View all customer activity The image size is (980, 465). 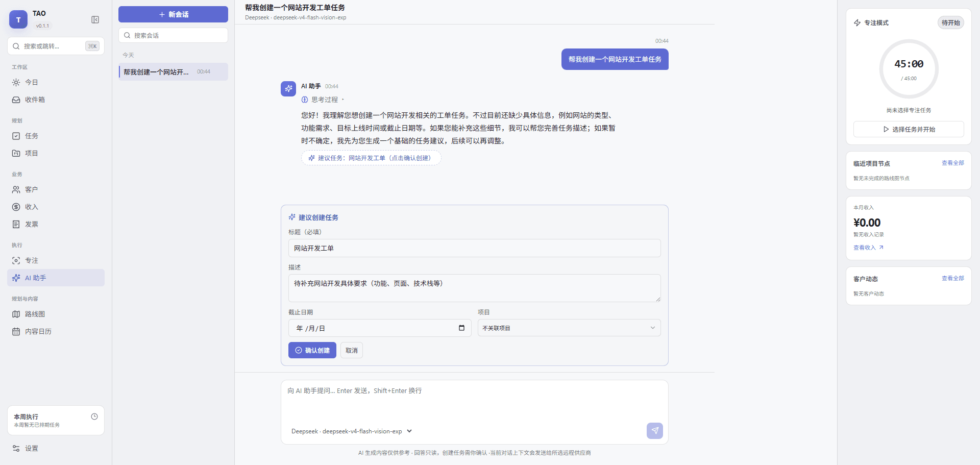(953, 278)
